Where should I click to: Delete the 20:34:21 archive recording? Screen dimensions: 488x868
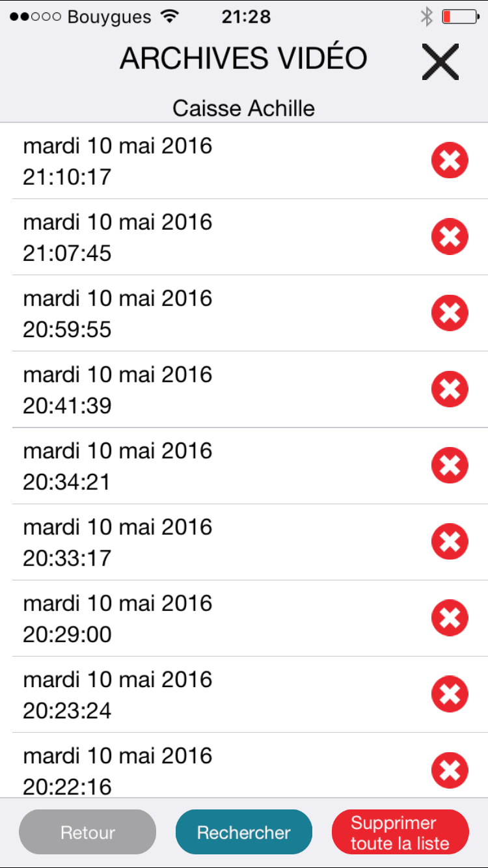click(x=450, y=465)
